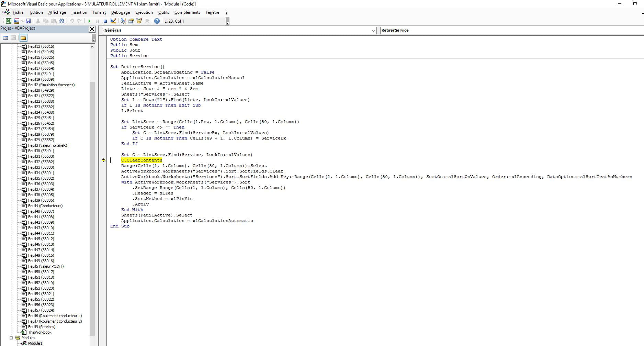The width and height of the screenshot is (644, 346).
Task: Open the Insert object dropdown arrow
Action: [22, 21]
